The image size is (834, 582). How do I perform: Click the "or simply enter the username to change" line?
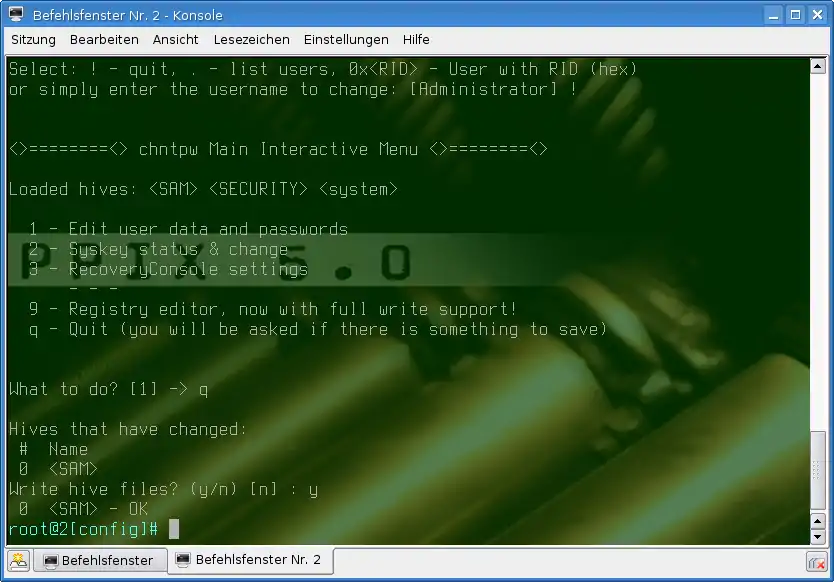point(293,89)
